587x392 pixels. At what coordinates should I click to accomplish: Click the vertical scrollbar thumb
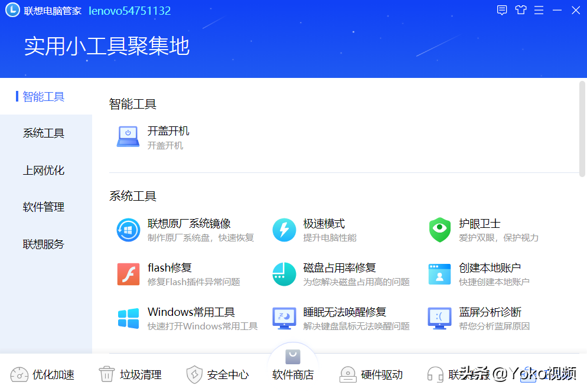click(582, 129)
